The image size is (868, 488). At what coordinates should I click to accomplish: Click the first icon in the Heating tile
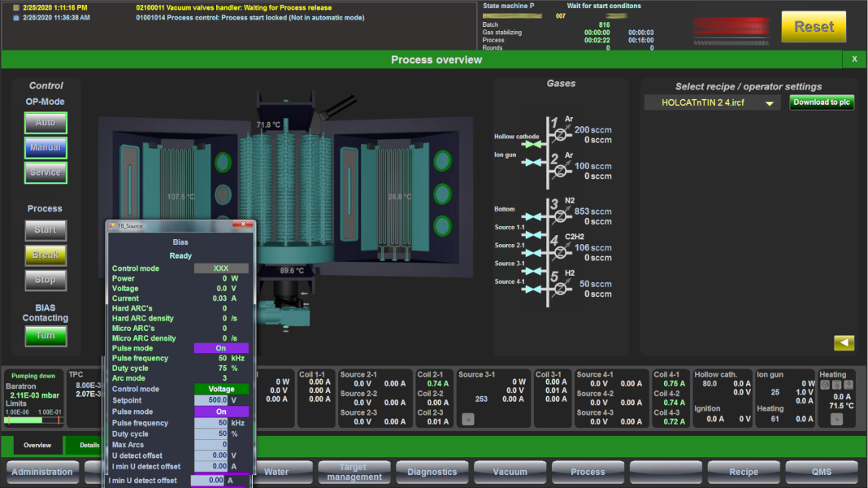click(x=825, y=383)
